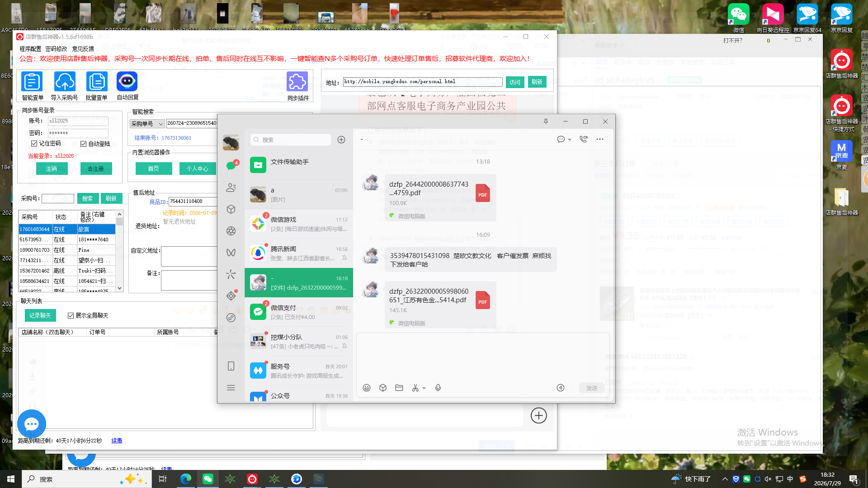868x488 pixels.
Task: Open the 微信支付 conversation
Action: (299, 312)
